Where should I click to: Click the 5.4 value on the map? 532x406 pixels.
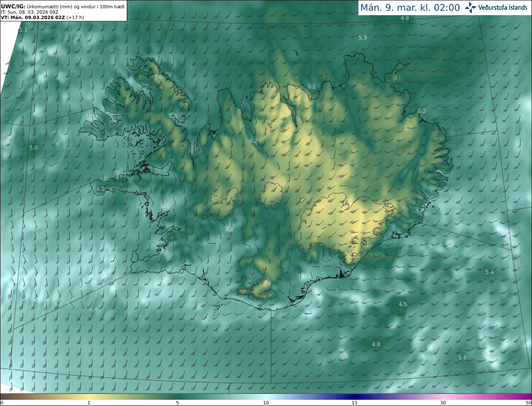pos(490,272)
